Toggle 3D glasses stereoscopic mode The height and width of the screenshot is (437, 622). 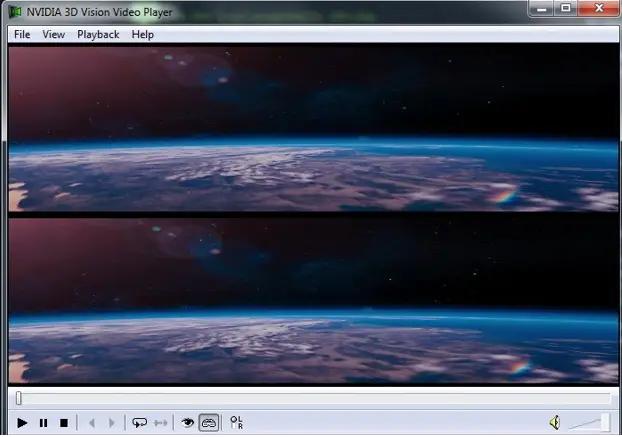tap(209, 423)
